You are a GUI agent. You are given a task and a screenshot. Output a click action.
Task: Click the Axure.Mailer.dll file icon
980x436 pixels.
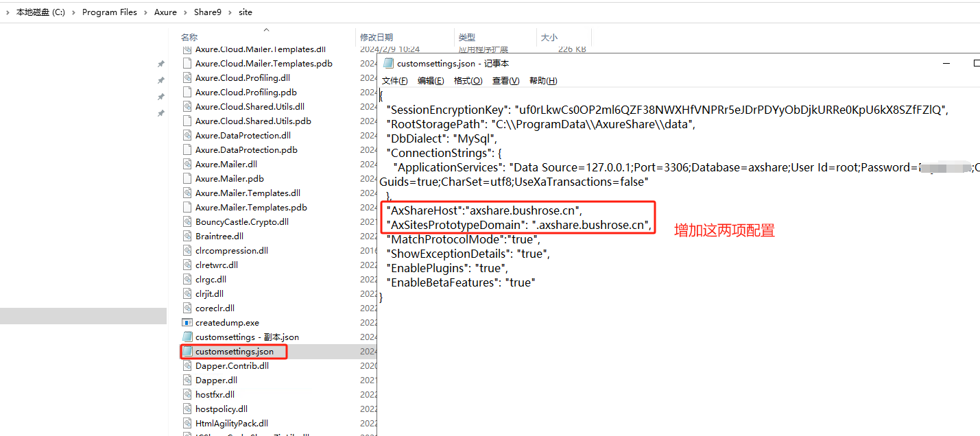[186, 164]
